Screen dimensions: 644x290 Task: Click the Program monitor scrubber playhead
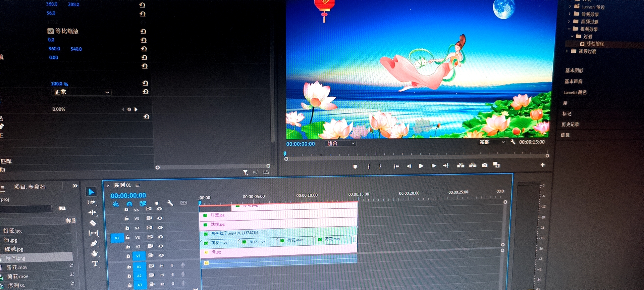click(x=285, y=154)
